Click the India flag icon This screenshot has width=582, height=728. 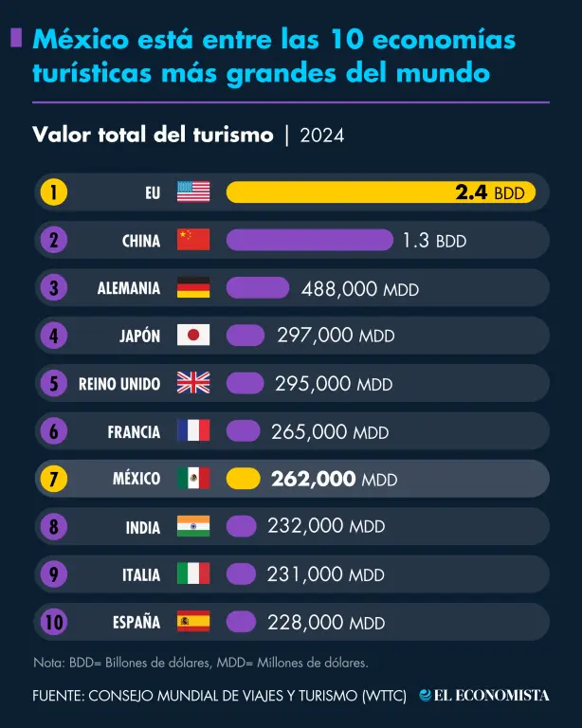[x=193, y=527]
